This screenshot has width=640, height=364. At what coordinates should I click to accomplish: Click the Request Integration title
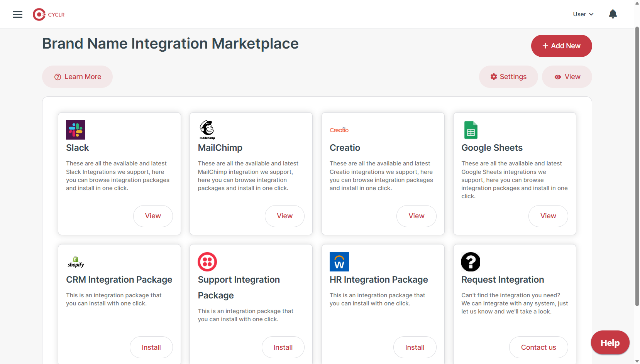pyautogui.click(x=503, y=280)
